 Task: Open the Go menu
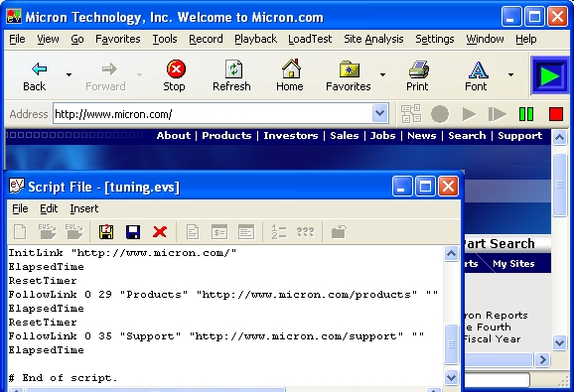[x=77, y=39]
